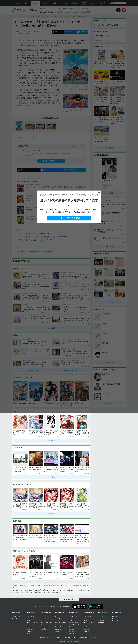Screen dimensions: 138x644
Task: Expand the 単行本リスト sidebar section
Action: tap(99, 21)
